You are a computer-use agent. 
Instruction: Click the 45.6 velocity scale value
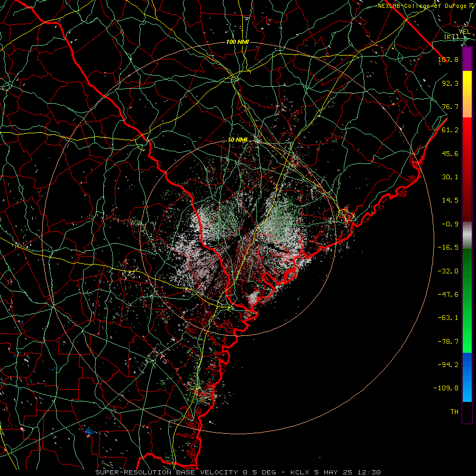450,153
